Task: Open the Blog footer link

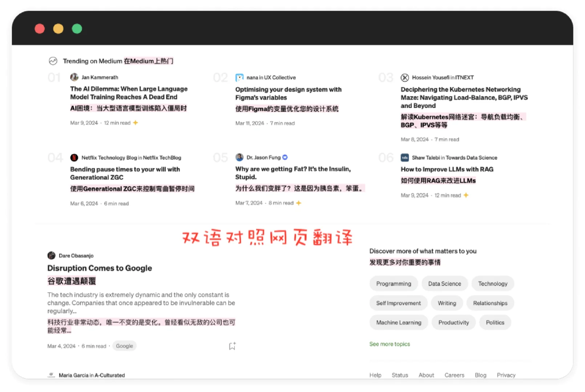Action: click(x=480, y=375)
